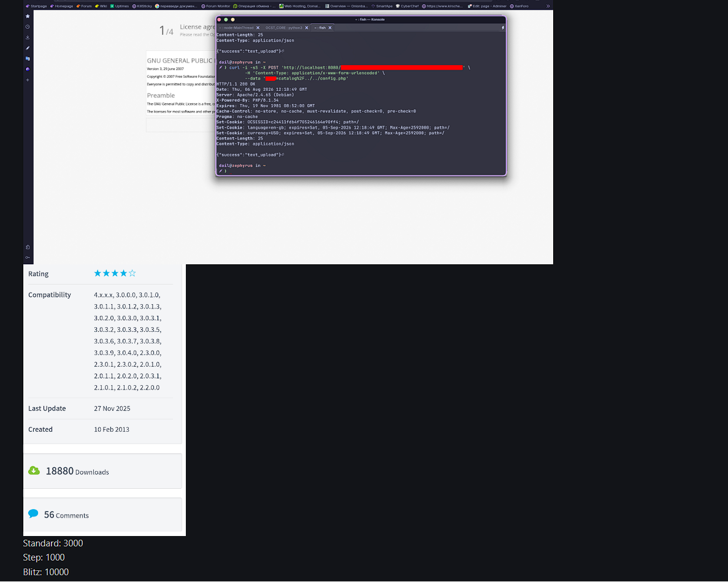Click the four-star Rating widget

(x=115, y=274)
